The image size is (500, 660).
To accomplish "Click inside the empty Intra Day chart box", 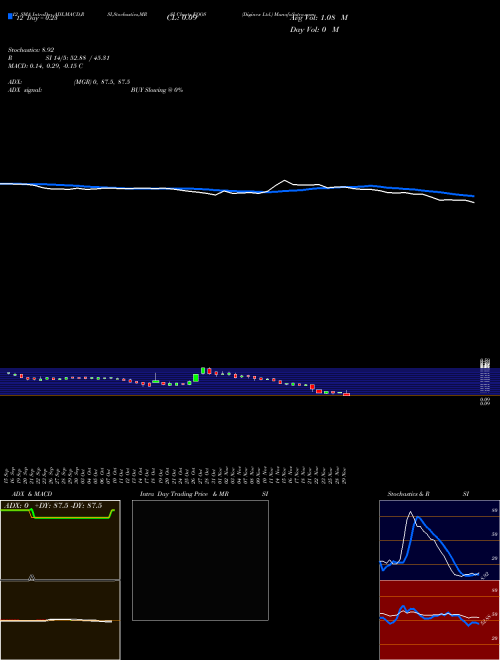I will pyautogui.click(x=200, y=560).
